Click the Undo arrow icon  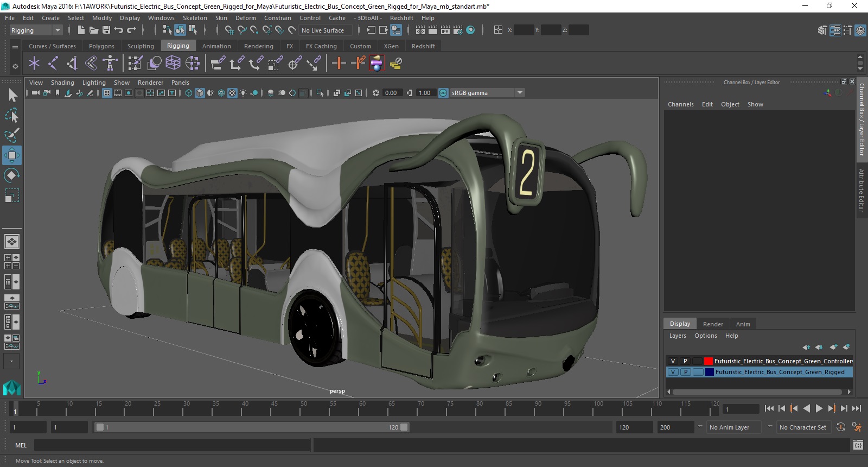pos(119,30)
